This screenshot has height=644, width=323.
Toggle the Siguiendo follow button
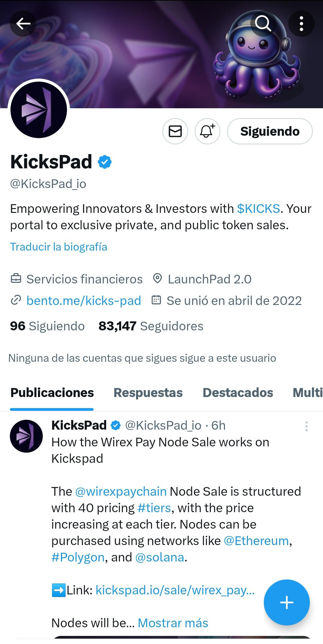pos(270,131)
